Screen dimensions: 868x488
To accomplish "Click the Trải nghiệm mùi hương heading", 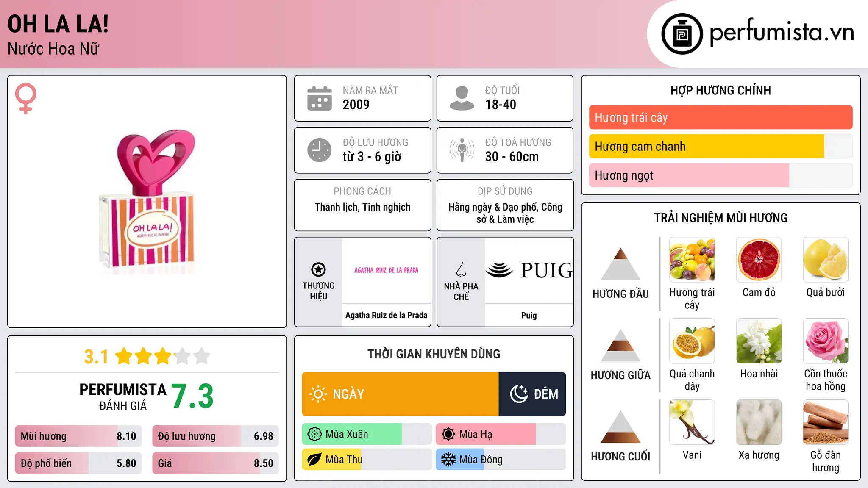I will click(x=721, y=218).
